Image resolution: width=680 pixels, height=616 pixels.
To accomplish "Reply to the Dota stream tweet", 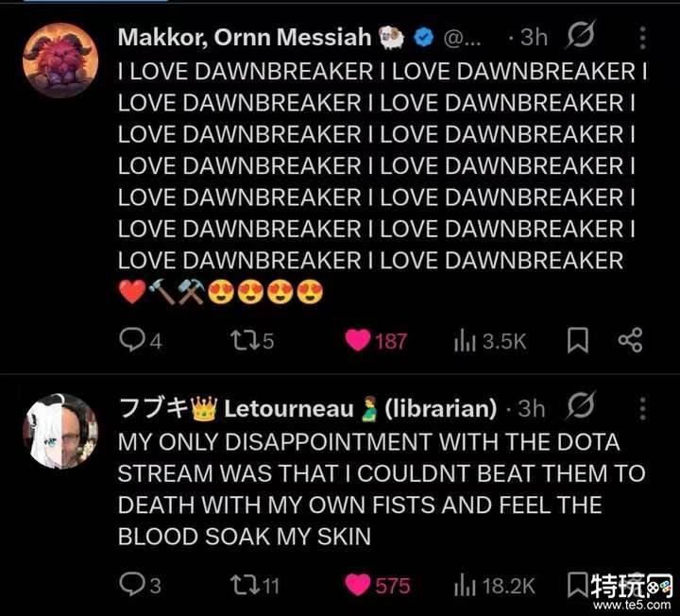I will [140, 584].
